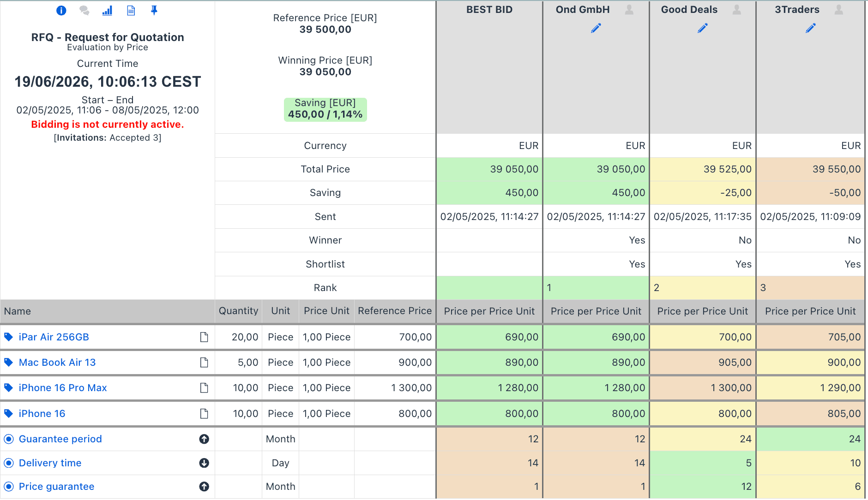
Task: Open the iPhone 16 item link
Action: (42, 414)
